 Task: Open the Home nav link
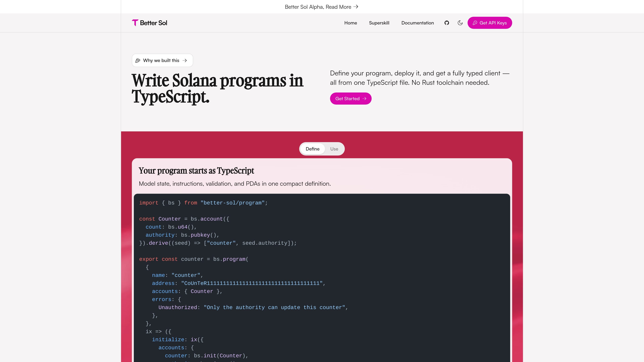coord(351,23)
